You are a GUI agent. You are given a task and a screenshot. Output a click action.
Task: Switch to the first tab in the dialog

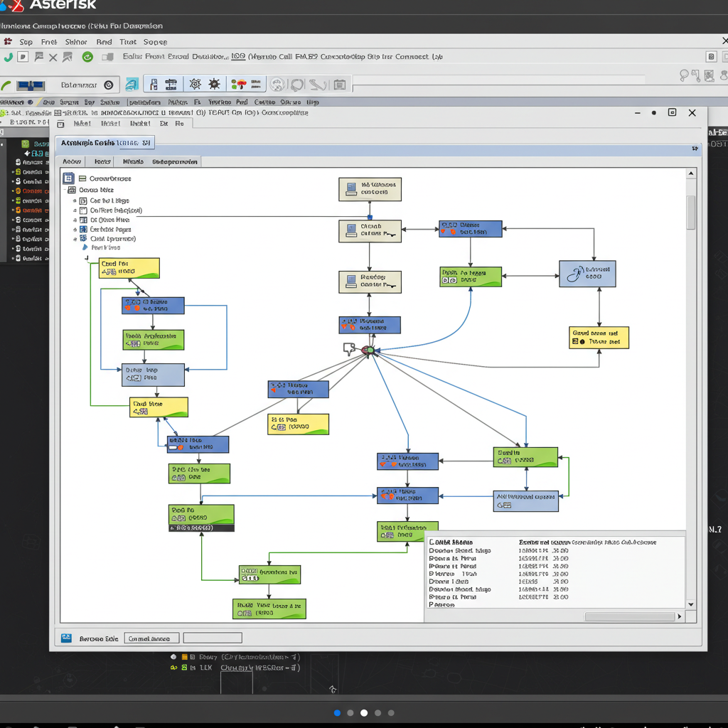(72, 161)
